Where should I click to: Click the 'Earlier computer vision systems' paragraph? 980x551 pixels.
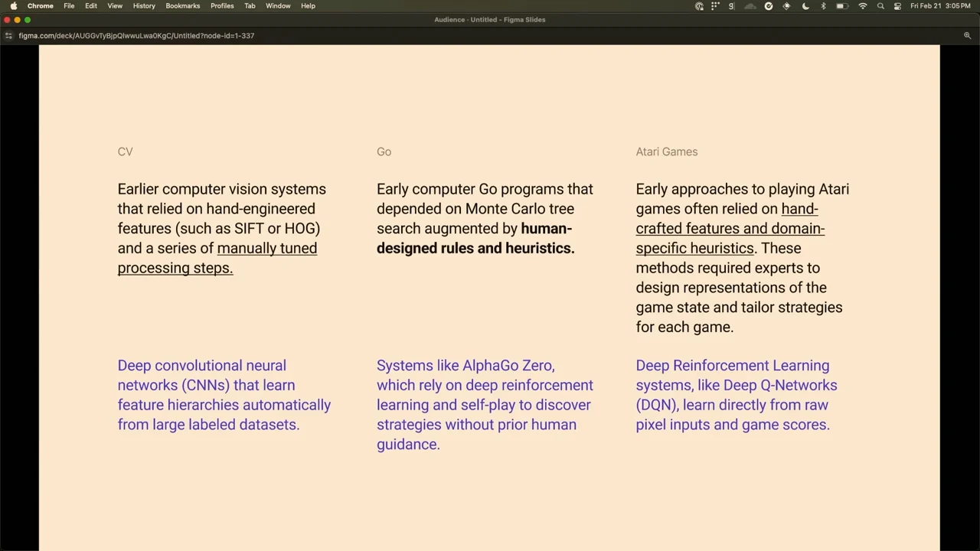point(222,228)
